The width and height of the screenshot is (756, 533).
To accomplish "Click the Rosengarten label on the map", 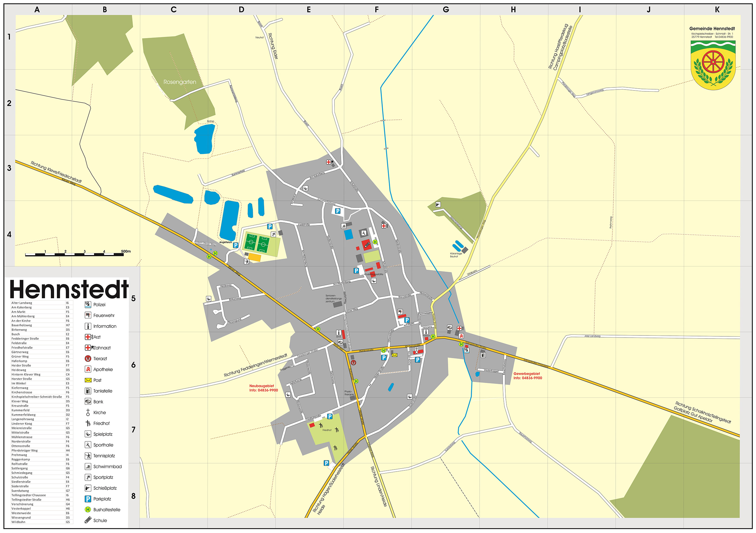I will 180,82.
